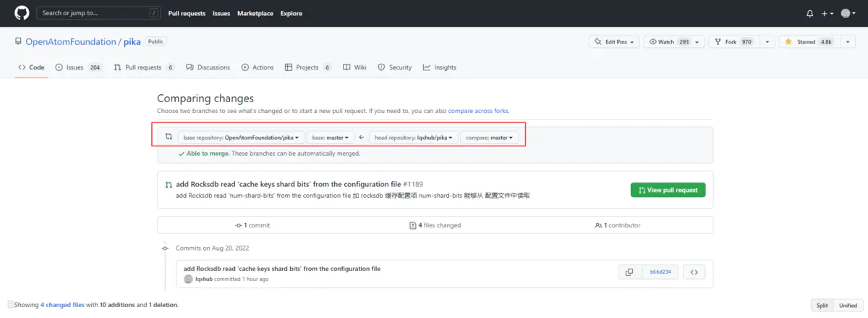Open the pull request title link
This screenshot has height=318, width=868.
(289, 185)
